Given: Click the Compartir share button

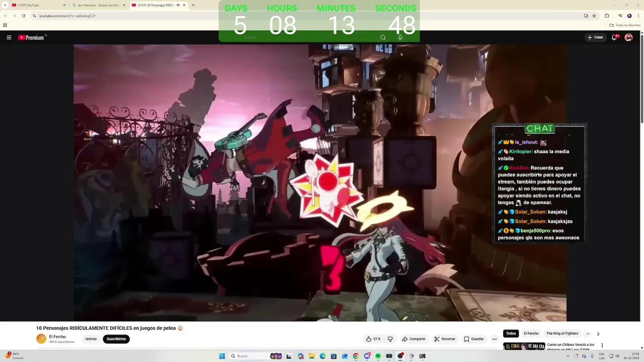Looking at the screenshot, I should click(414, 339).
